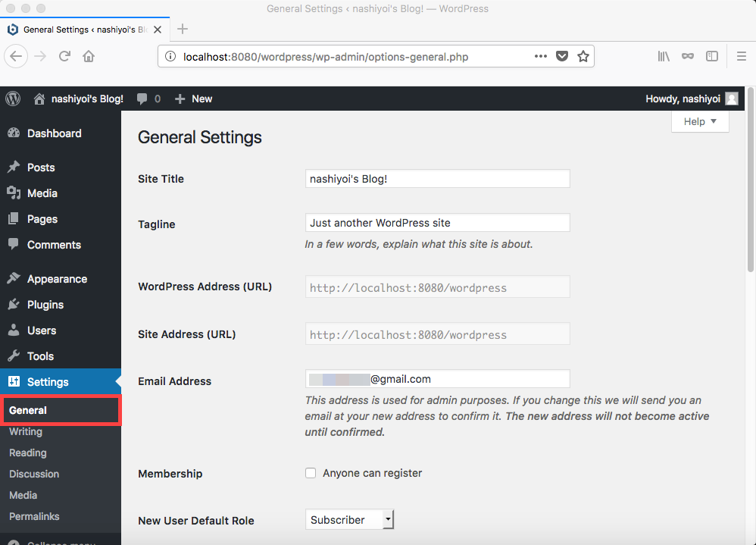Image resolution: width=756 pixels, height=545 pixels.
Task: Open Media under the Settings submenu
Action: (23, 495)
